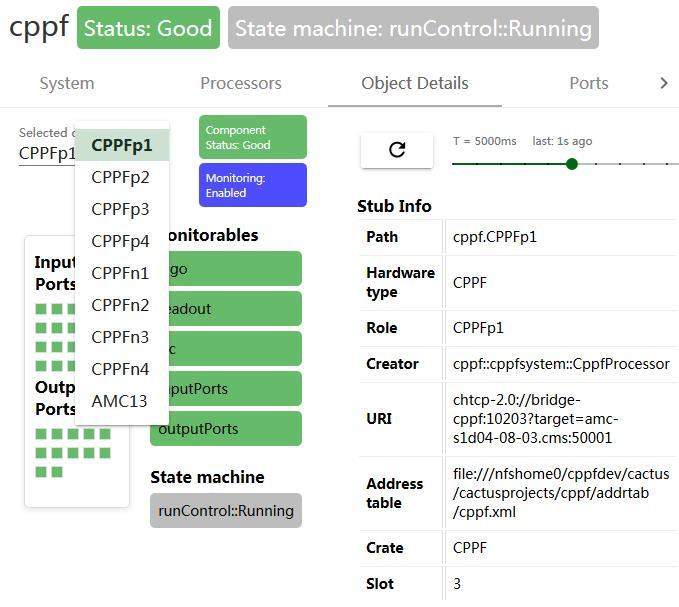Open the Processors tab
Image resolution: width=679 pixels, height=607 pixels.
click(241, 83)
